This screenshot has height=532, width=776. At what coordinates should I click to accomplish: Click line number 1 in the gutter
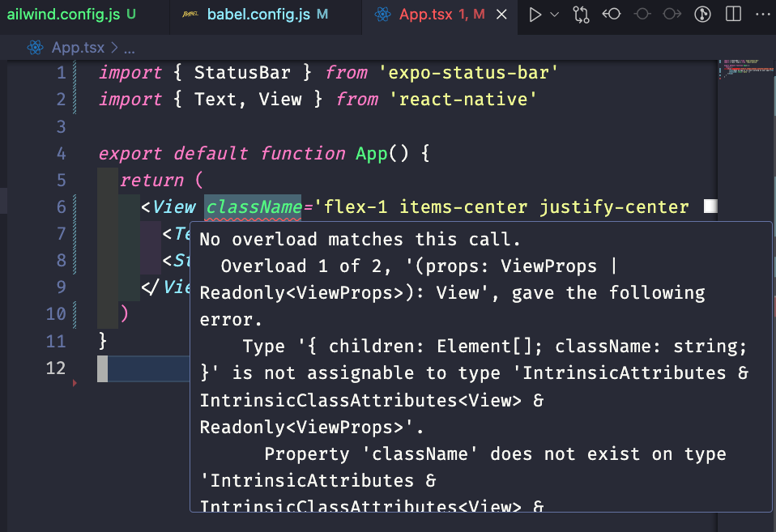[x=61, y=73]
